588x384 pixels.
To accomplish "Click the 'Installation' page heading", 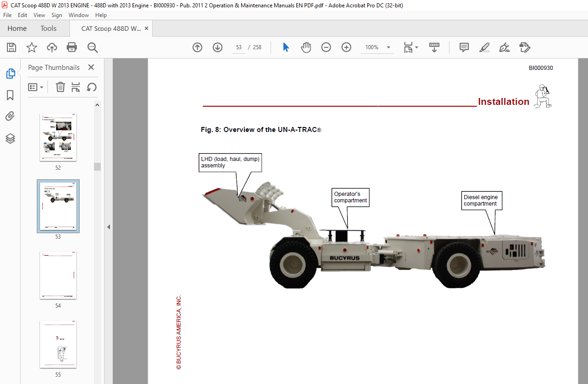I will (x=504, y=102).
